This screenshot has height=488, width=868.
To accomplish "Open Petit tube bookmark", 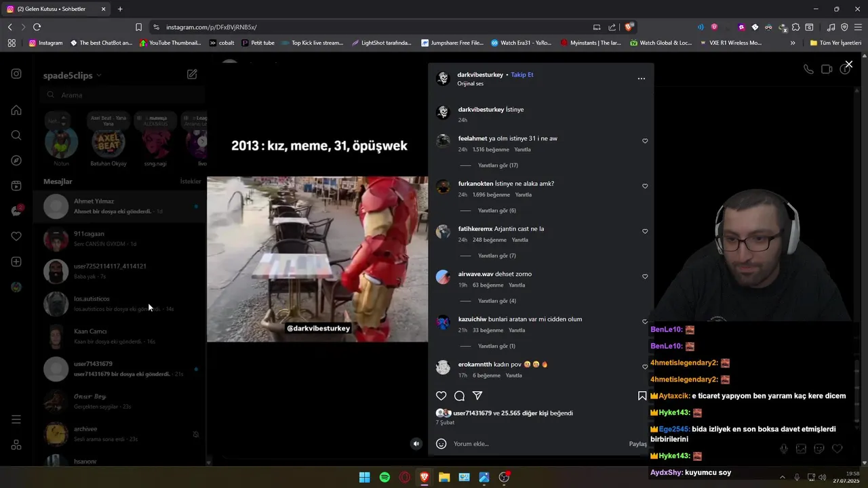I will 258,43.
